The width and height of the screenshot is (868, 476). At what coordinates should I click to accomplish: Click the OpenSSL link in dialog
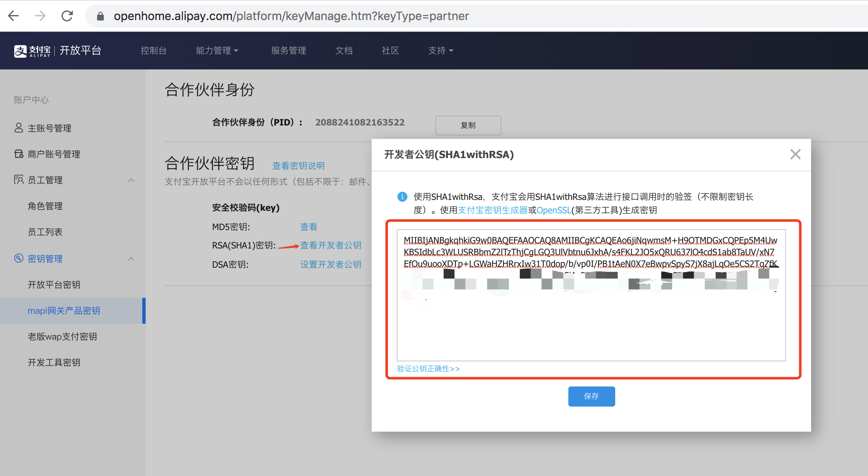point(553,210)
